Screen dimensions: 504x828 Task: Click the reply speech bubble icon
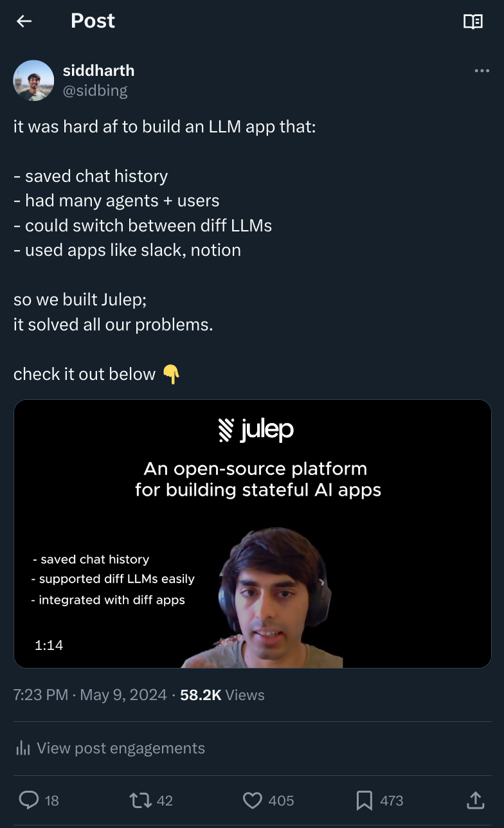click(x=29, y=800)
